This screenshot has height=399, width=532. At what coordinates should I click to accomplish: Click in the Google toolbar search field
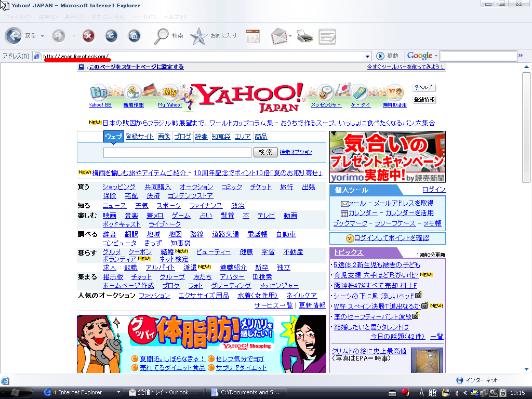[x=478, y=56]
